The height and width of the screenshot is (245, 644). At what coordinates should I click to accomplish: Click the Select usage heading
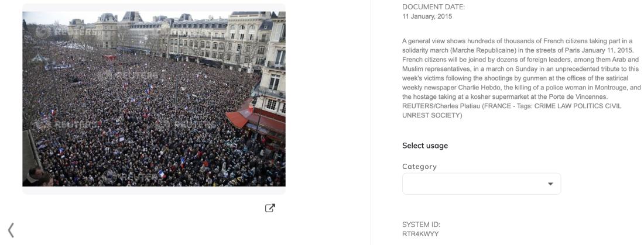pos(425,146)
